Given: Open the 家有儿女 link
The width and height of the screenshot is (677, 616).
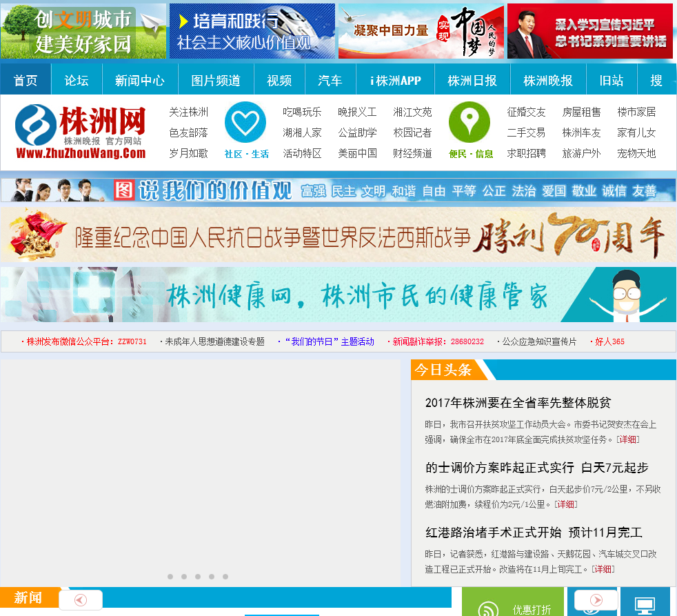Looking at the screenshot, I should (636, 132).
